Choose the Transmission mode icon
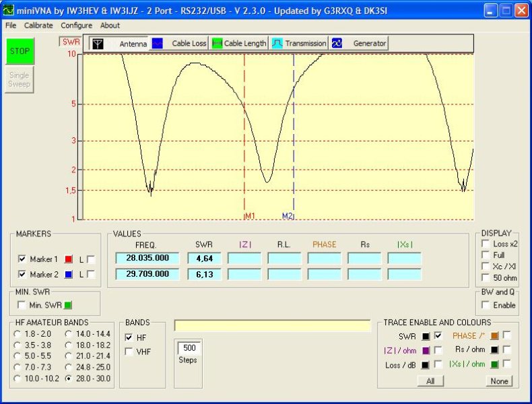This screenshot has height=404, width=532. (x=277, y=43)
